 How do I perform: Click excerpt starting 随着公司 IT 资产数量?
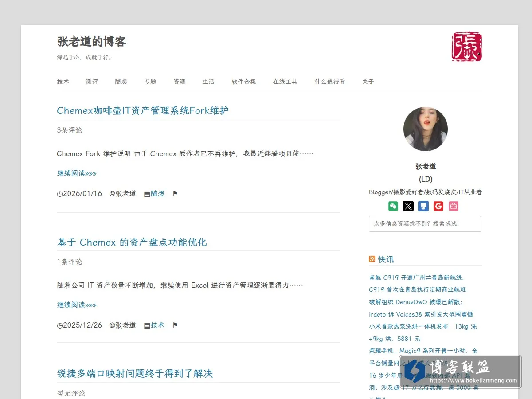coord(180,285)
